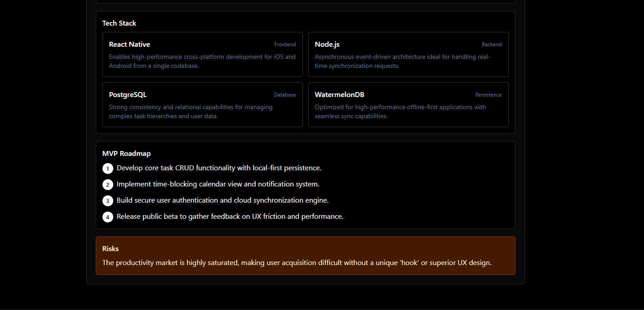Image resolution: width=644 pixels, height=310 pixels.
Task: Click the step 1 number badge
Action: 108,168
